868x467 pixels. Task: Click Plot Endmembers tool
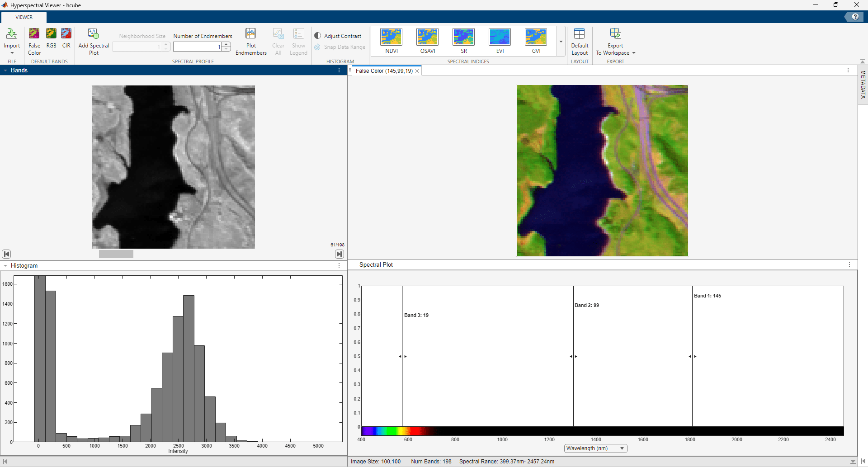[x=251, y=34]
